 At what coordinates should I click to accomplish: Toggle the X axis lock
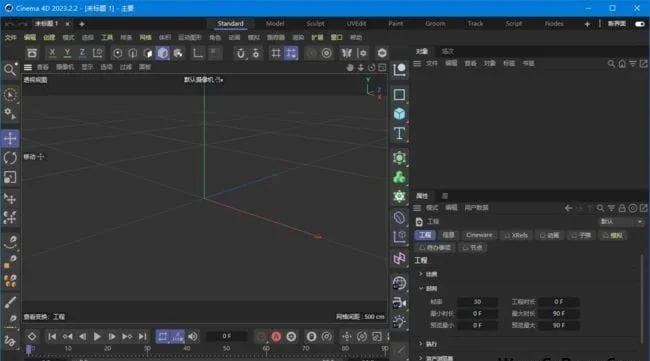[52, 53]
